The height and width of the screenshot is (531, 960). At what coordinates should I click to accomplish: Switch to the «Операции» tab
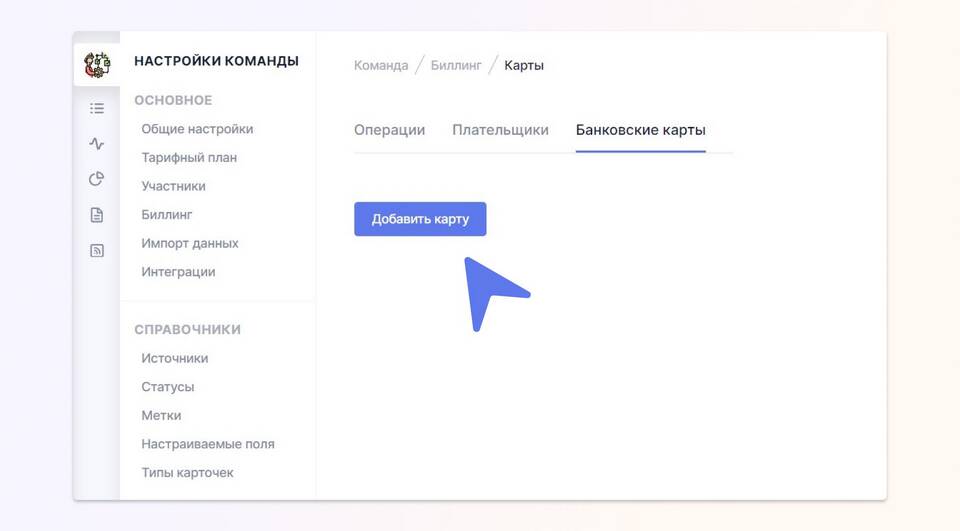tap(389, 130)
